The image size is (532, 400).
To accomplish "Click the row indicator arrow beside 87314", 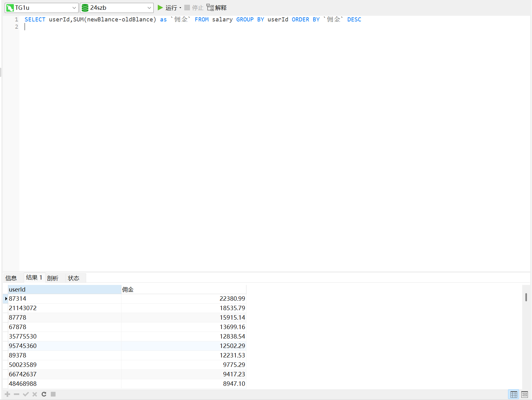I will point(6,299).
